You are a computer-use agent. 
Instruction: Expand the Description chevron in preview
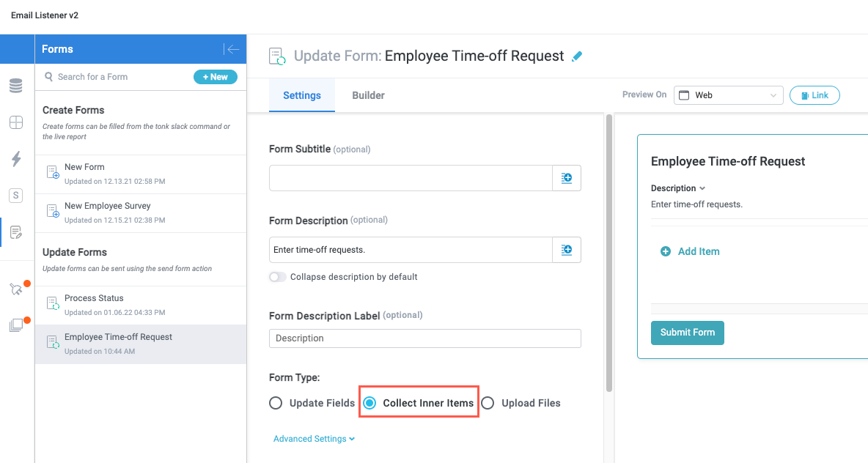[702, 188]
